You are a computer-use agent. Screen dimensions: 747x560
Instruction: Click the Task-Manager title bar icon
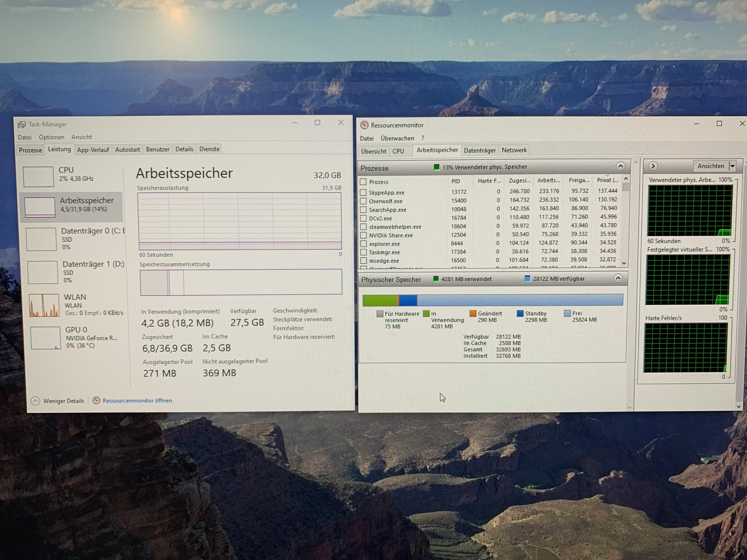22,125
